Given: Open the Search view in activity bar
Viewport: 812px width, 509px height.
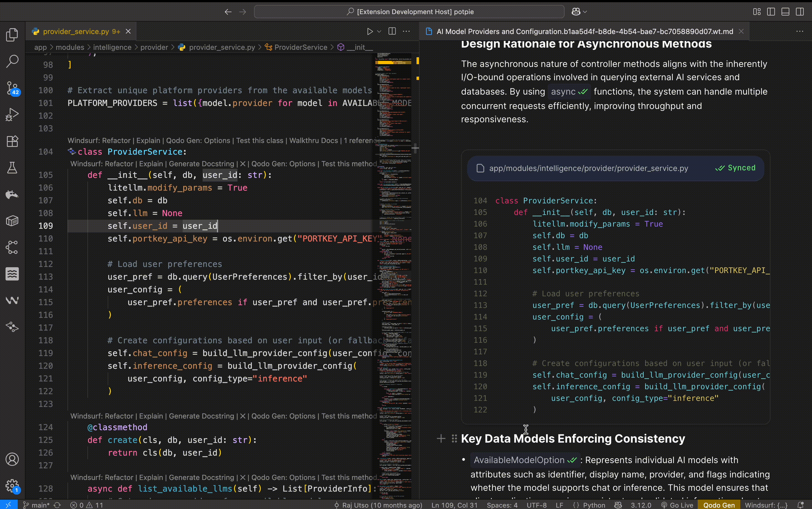Looking at the screenshot, I should point(12,61).
